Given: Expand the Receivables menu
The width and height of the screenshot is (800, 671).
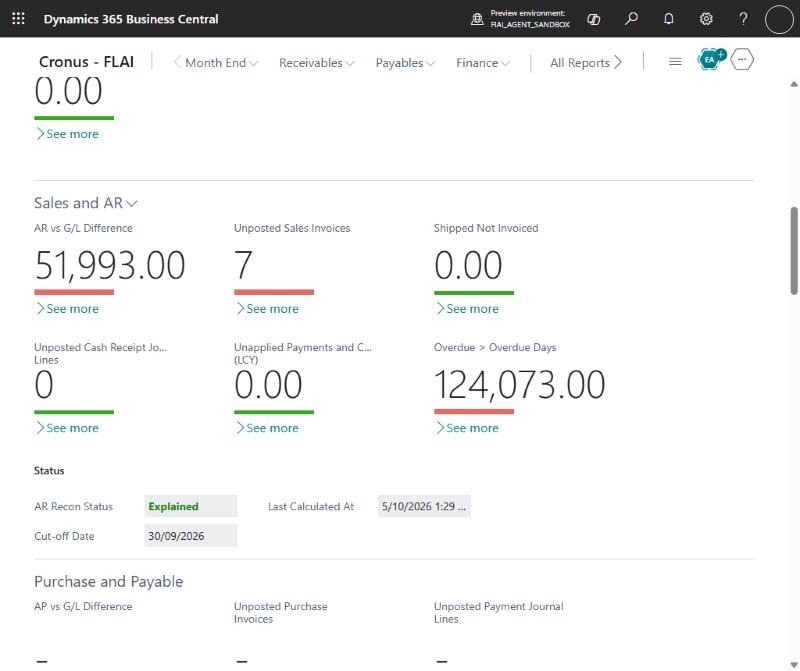Looking at the screenshot, I should point(316,63).
